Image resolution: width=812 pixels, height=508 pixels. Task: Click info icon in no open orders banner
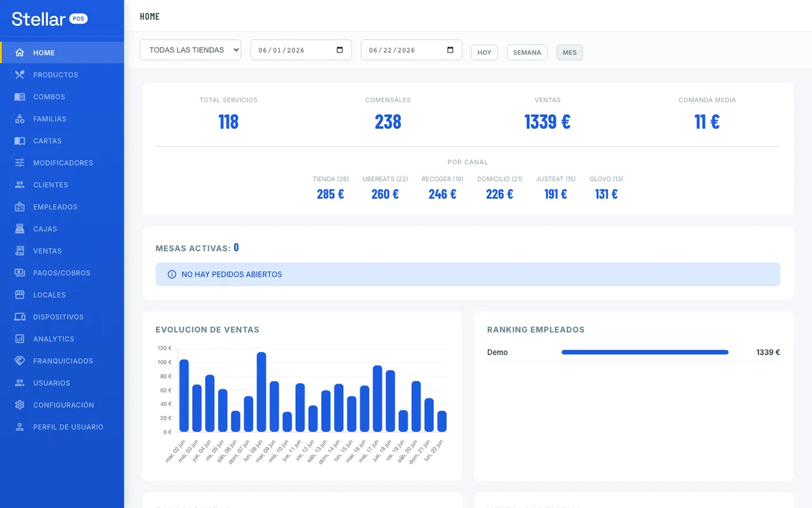pyautogui.click(x=171, y=274)
